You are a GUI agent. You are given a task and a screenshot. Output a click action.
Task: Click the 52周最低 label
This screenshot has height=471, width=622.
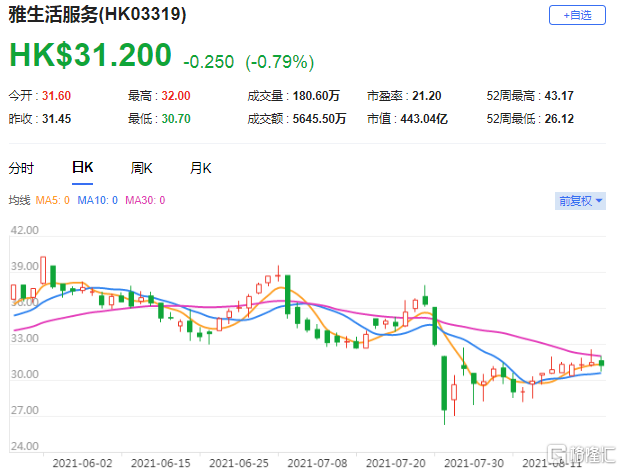click(511, 119)
